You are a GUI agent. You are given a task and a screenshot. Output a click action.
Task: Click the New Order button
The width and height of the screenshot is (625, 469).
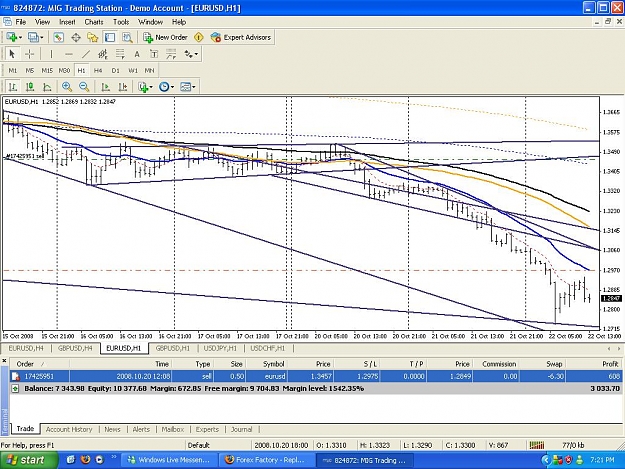(165, 37)
